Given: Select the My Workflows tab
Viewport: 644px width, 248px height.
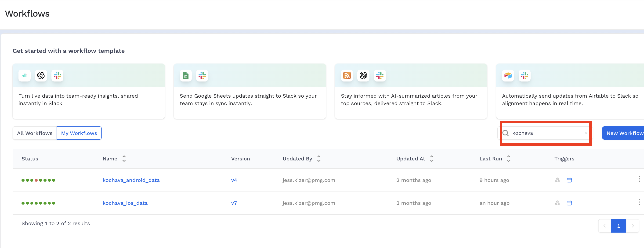Looking at the screenshot, I should click(79, 133).
